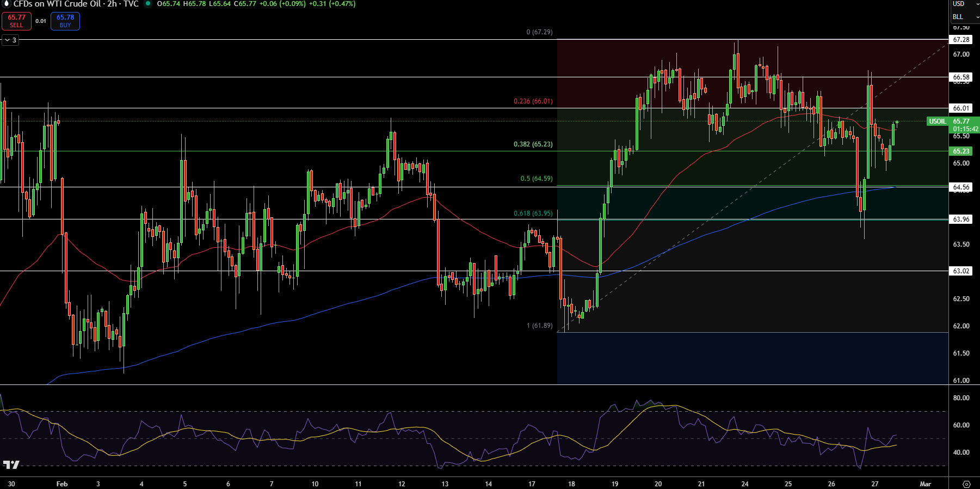Select the 0.618 (63.95) Fibonacci level label
Screen dimensions: 980x489
[533, 213]
